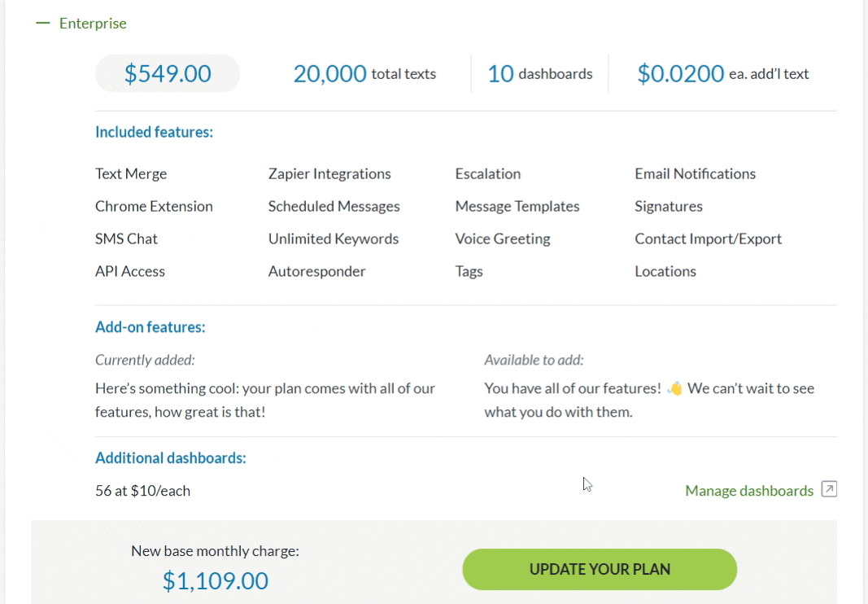Click the waving hand emoji
This screenshot has width=868, height=604.
click(x=674, y=389)
